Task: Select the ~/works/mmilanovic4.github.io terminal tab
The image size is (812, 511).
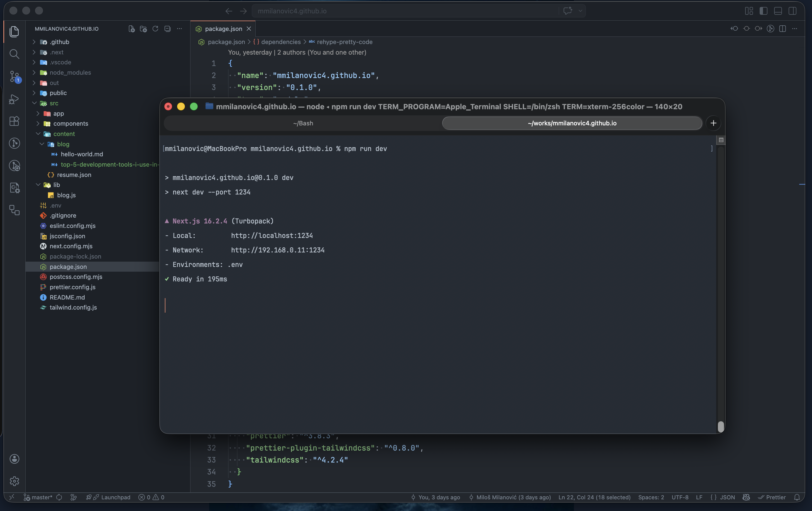Action: pos(572,123)
